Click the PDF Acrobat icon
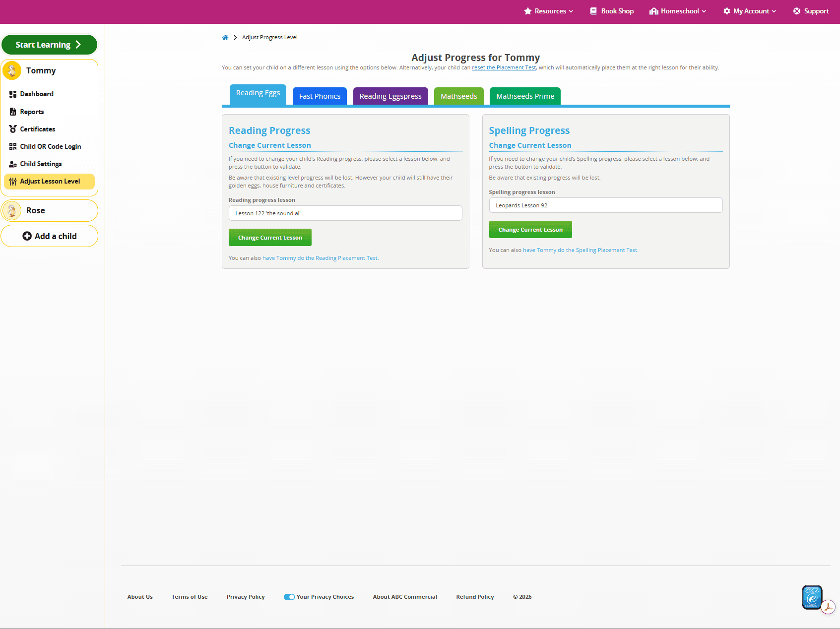This screenshot has height=629, width=840. coord(828,607)
